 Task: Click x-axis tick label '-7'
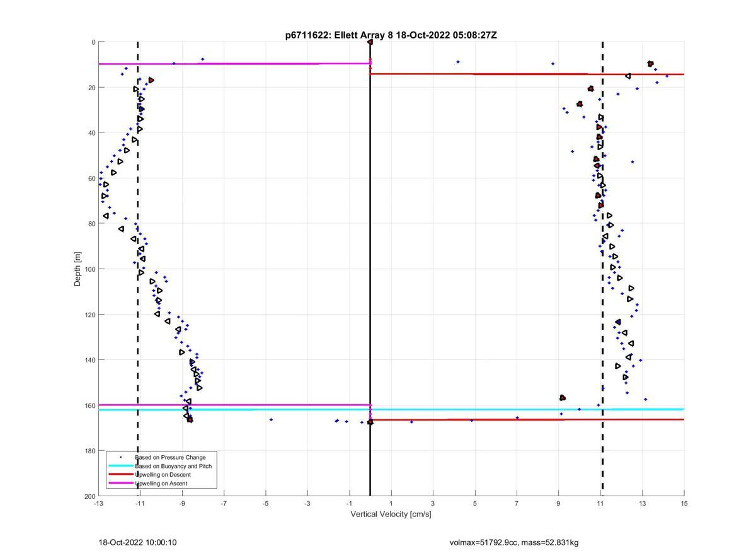224,504
